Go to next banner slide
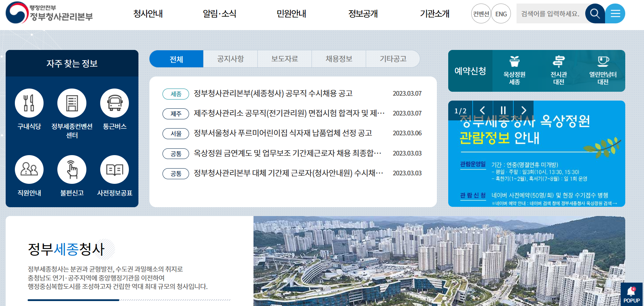Viewport: 644px width, 306px height. pyautogui.click(x=524, y=110)
